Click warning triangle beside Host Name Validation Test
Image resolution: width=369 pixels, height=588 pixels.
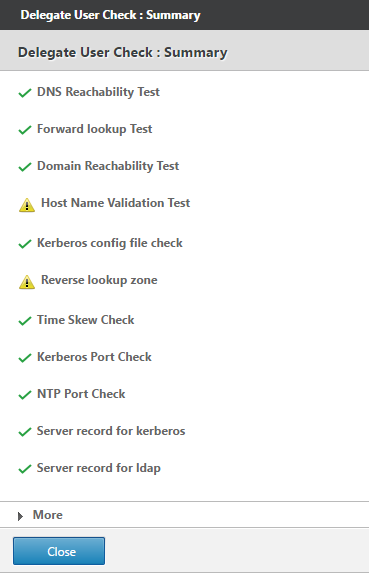click(27, 205)
